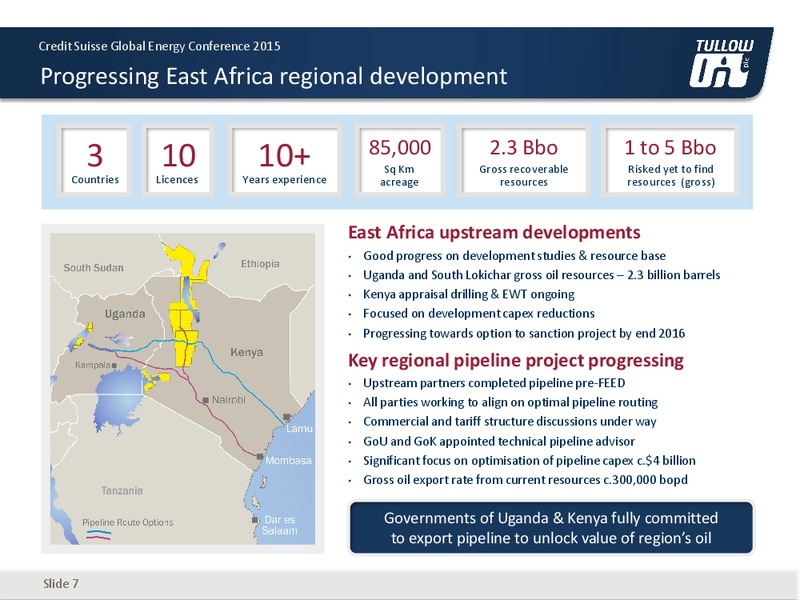
Task: Click 'Focused on development capex reductions'
Action: pyautogui.click(x=479, y=313)
